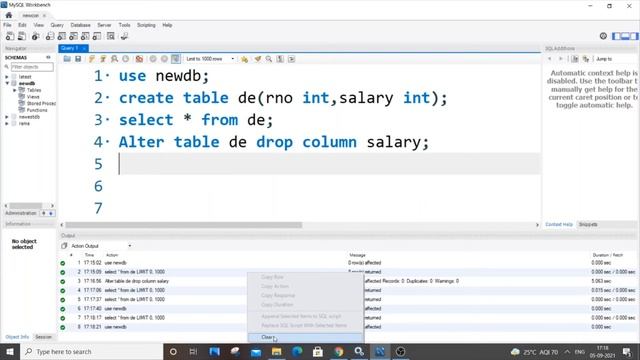Toggle invisible characters icon
The height and width of the screenshot is (360, 640).
[280, 59]
